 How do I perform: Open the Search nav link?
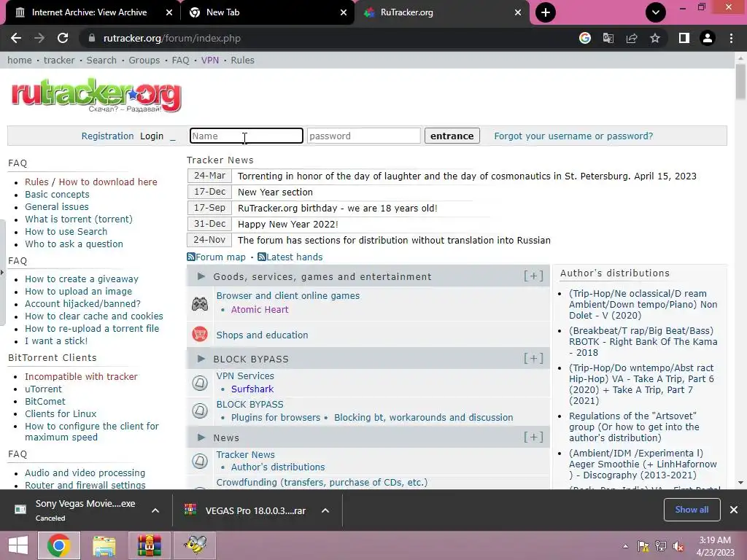click(x=101, y=60)
